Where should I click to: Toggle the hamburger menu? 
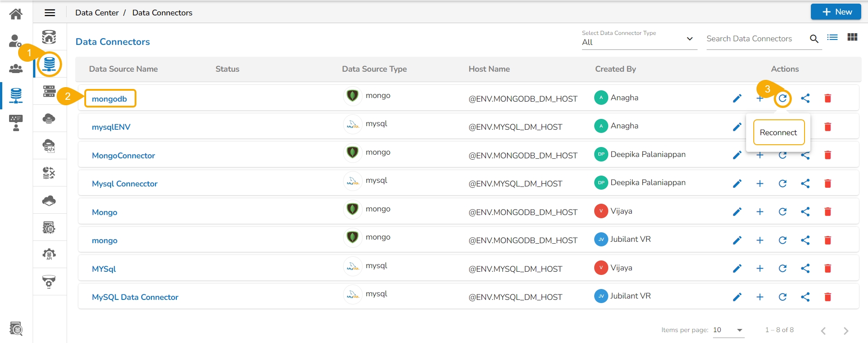click(50, 13)
